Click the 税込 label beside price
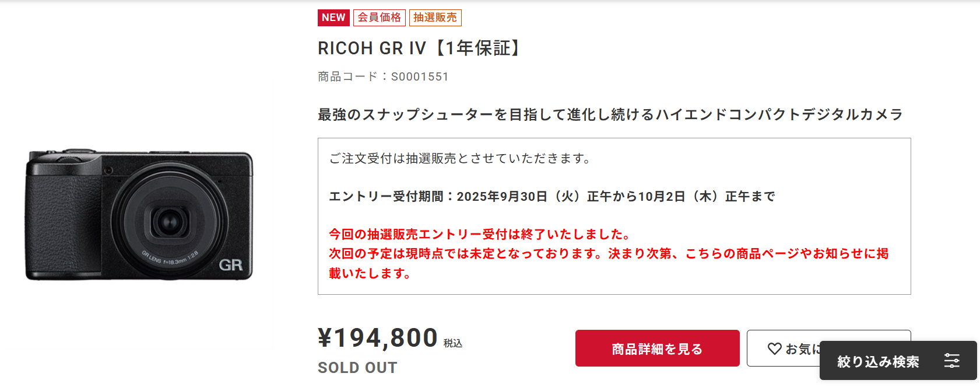Screen dimensions: 980x387 coord(453,343)
